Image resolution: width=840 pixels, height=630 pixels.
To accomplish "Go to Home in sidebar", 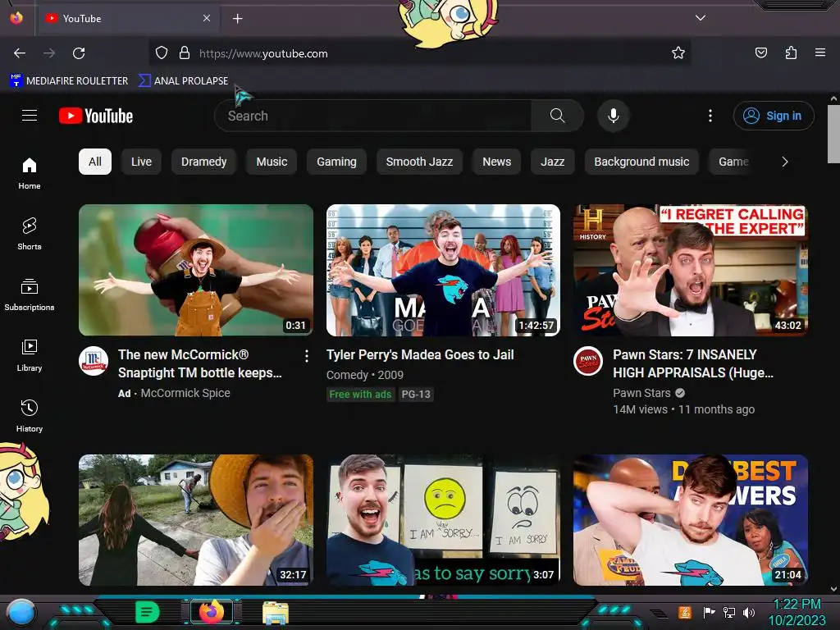I will point(30,174).
